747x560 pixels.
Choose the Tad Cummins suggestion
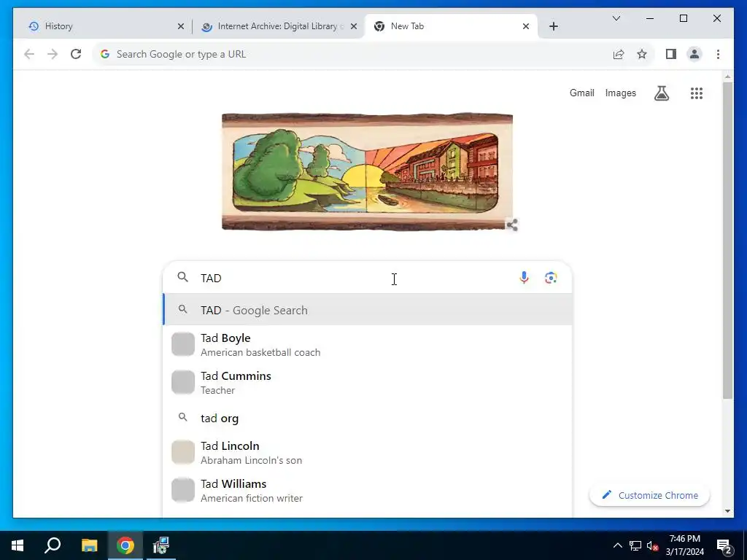click(368, 382)
